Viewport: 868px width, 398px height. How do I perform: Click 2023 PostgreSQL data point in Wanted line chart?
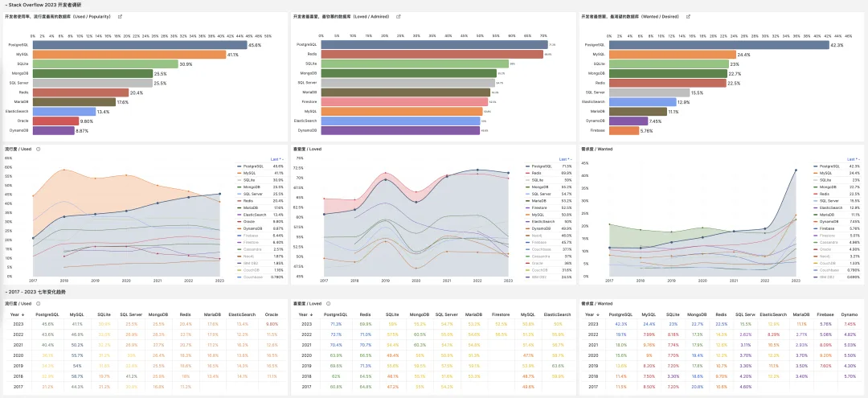pos(796,170)
